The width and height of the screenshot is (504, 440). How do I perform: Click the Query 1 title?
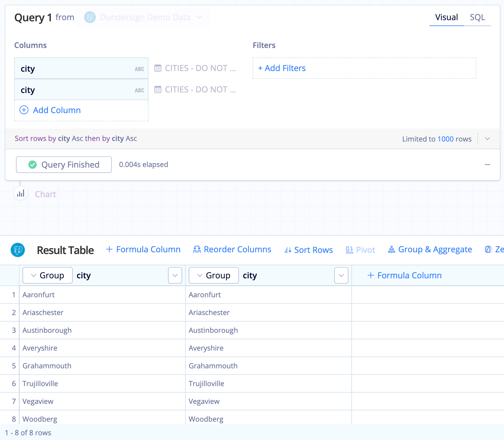pos(33,18)
